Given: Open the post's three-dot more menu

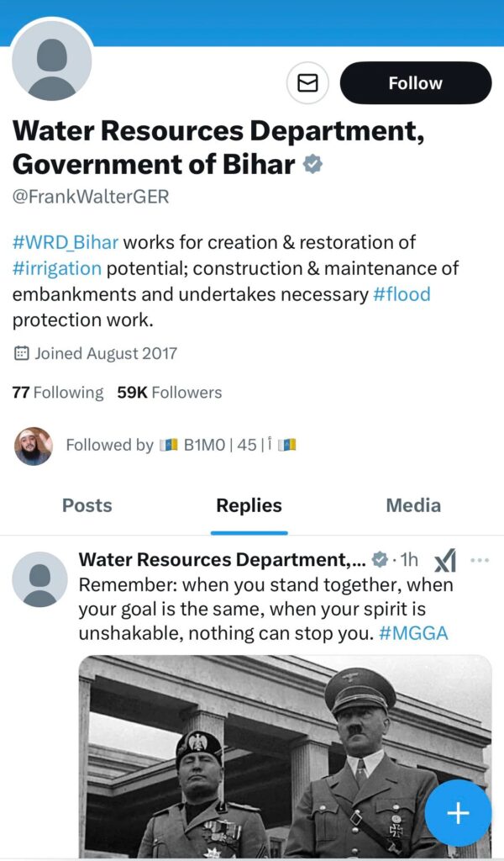Looking at the screenshot, I should point(480,560).
